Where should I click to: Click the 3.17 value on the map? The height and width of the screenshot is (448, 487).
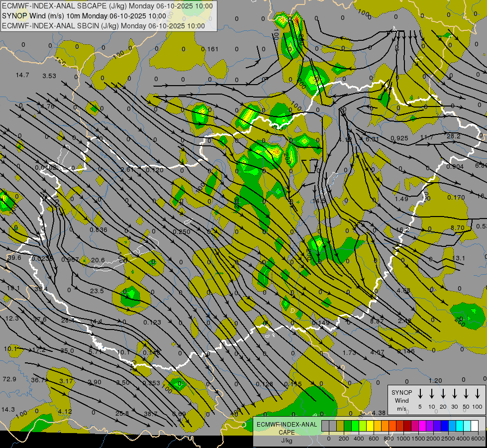[x=66, y=381]
